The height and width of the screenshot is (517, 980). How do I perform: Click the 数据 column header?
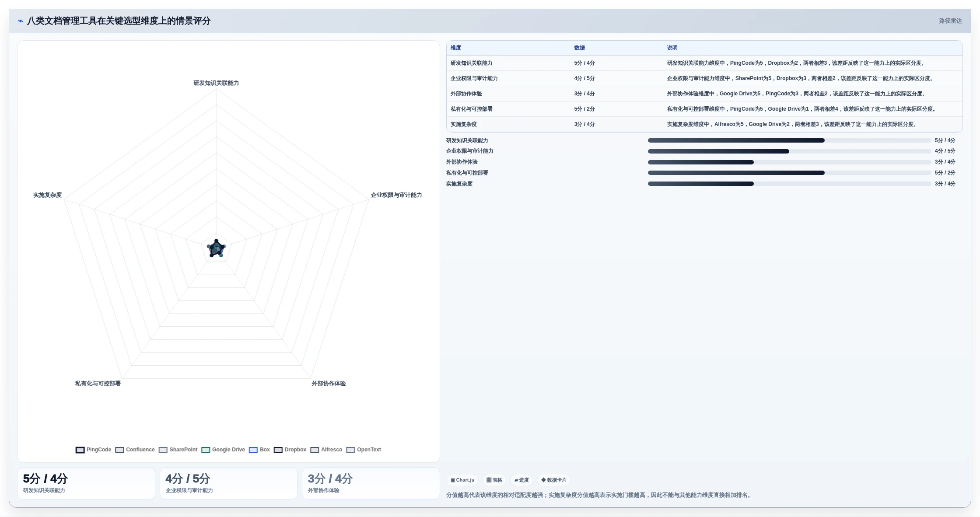(580, 48)
